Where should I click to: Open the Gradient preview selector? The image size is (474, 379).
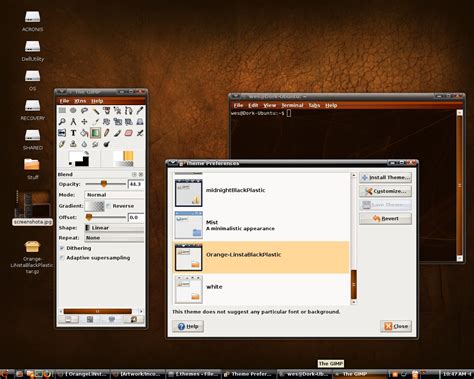[x=95, y=206]
